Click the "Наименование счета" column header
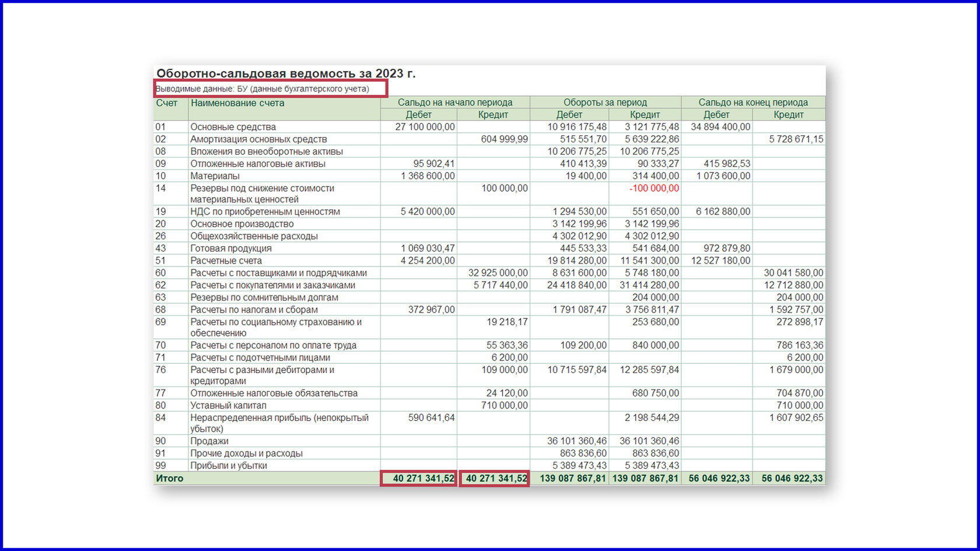 click(x=237, y=103)
